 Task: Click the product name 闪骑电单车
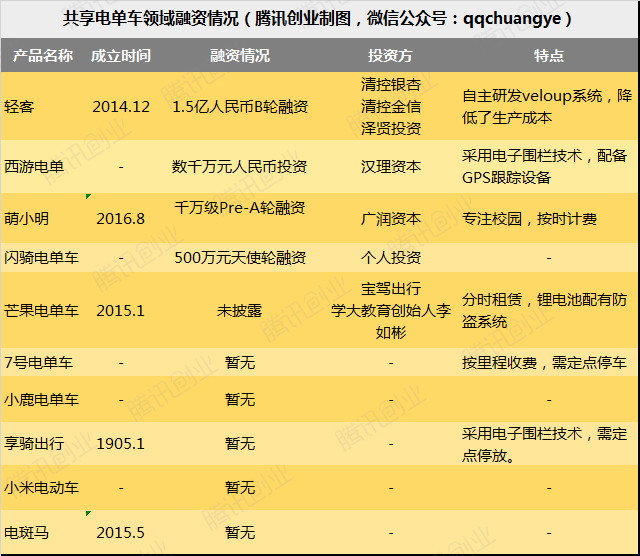click(x=42, y=258)
